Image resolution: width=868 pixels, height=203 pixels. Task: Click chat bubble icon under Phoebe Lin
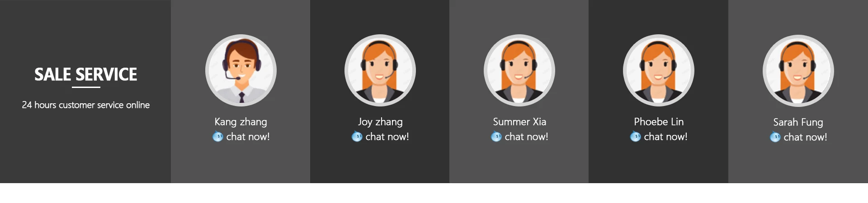[x=636, y=136]
